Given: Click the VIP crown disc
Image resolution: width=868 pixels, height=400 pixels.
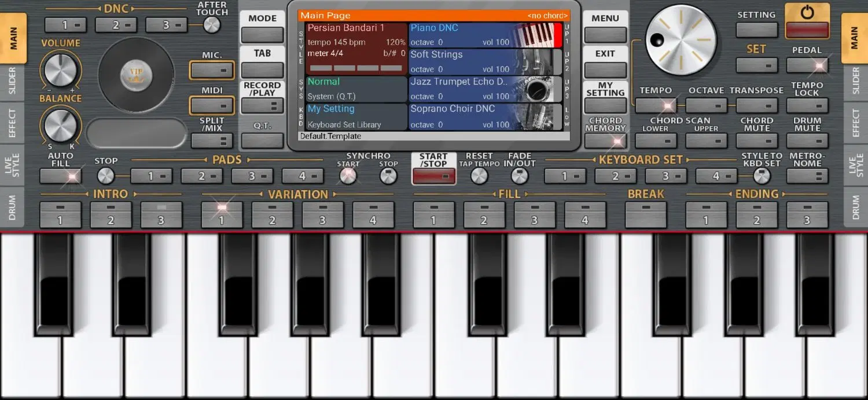Looking at the screenshot, I should 136,75.
